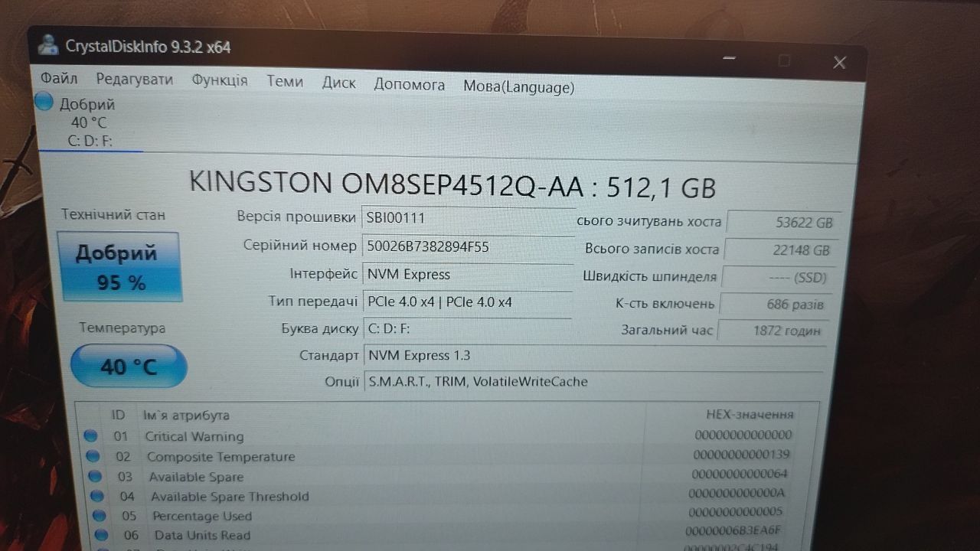The height and width of the screenshot is (551, 980).
Task: Click the interface field NVM Express
Action: [467, 274]
